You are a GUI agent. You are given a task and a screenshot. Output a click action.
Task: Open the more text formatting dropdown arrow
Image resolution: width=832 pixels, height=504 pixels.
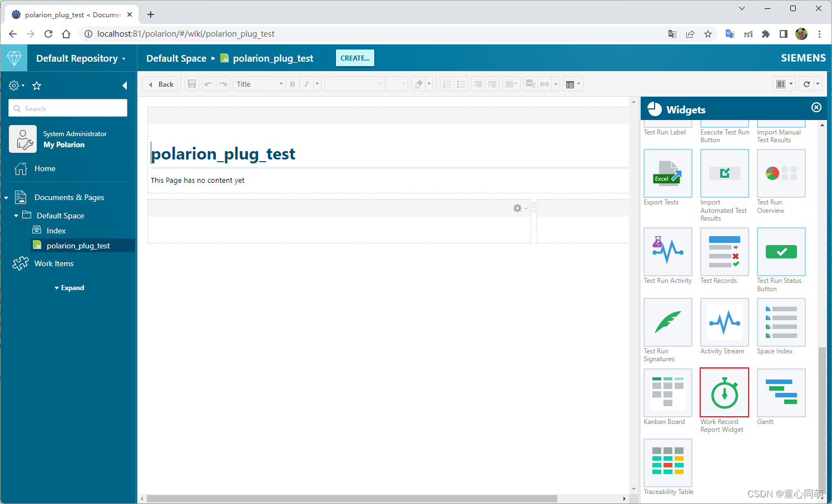tap(318, 84)
